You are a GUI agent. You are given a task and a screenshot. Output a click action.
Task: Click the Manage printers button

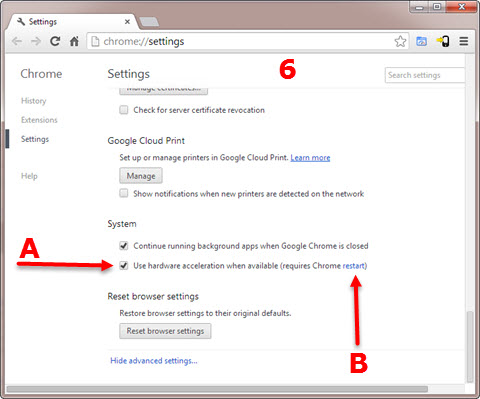coord(141,176)
